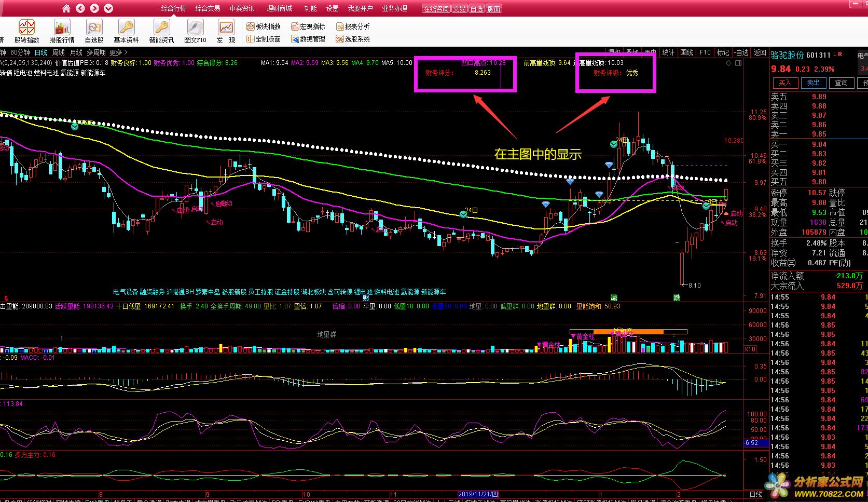Open 基本资料 key icon

126,31
